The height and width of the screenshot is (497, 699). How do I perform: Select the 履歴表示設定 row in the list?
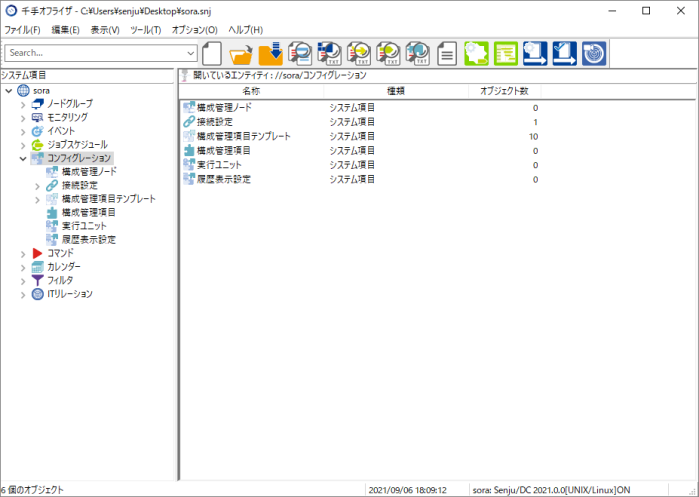(361, 179)
